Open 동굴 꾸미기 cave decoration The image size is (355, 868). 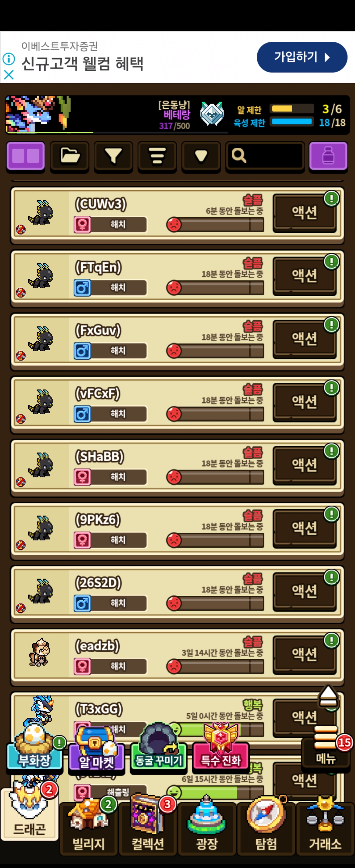(x=158, y=746)
